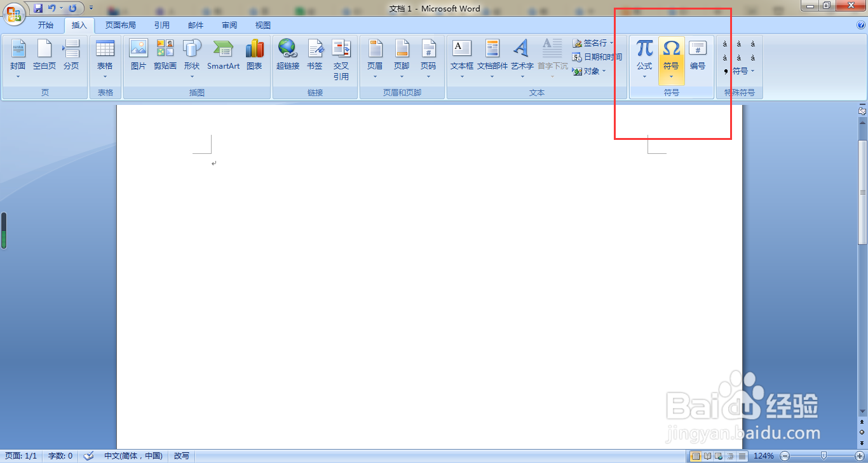
Task: Open the symbol dropdown (符号) with the omega icon
Action: click(x=671, y=60)
